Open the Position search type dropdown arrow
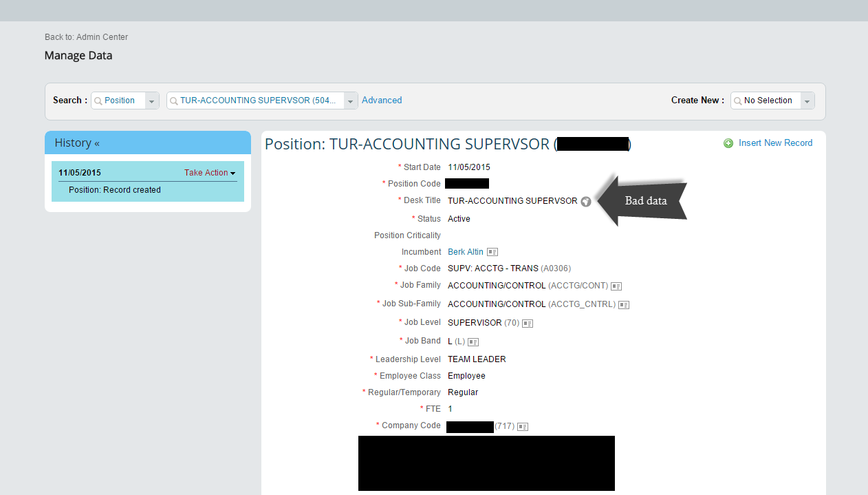The height and width of the screenshot is (495, 868). 151,101
